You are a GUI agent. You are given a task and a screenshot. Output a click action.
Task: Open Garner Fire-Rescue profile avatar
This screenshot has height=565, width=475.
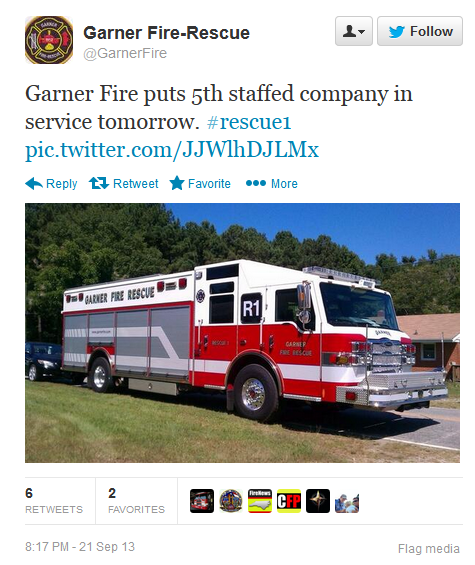point(49,40)
